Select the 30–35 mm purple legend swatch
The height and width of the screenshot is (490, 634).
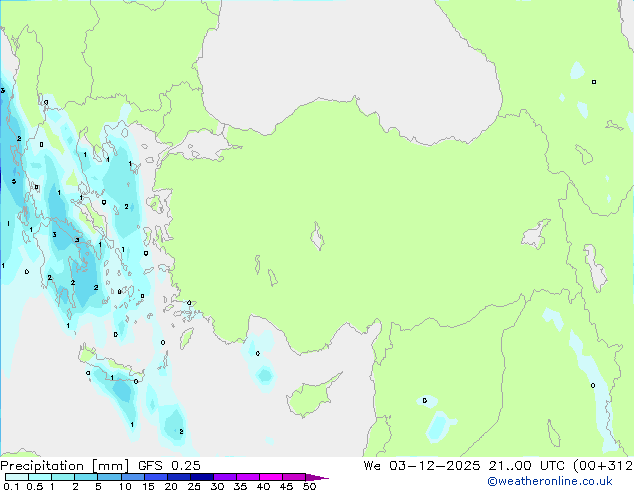pyautogui.click(x=225, y=477)
